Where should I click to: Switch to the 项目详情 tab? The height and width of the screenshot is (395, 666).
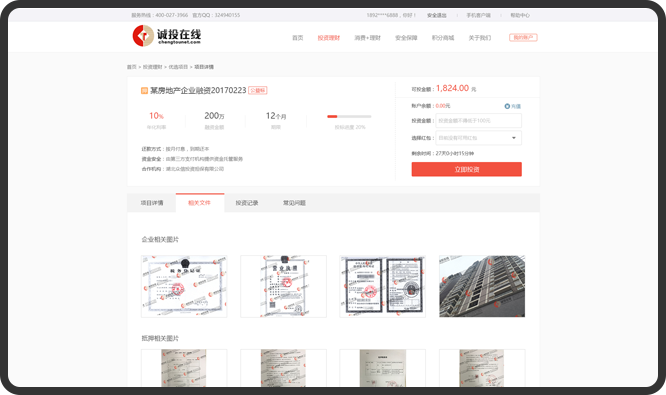(x=152, y=203)
